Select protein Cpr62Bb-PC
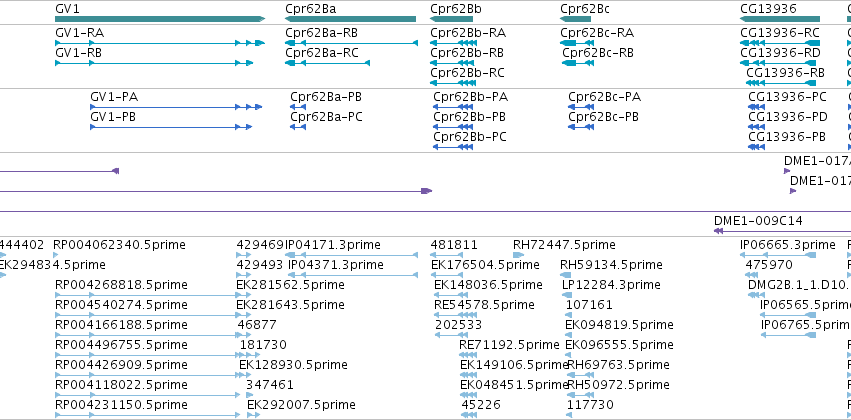This screenshot has height=420, width=851. point(470,137)
